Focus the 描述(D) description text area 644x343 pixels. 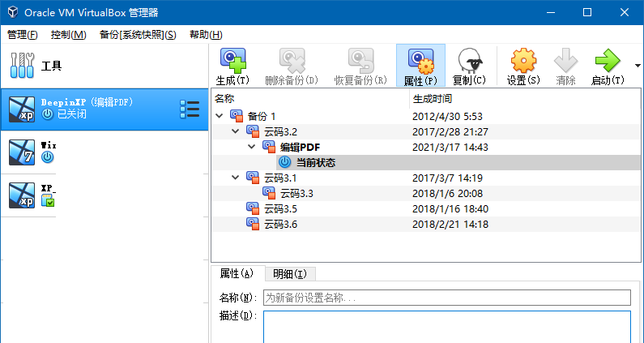click(x=447, y=327)
